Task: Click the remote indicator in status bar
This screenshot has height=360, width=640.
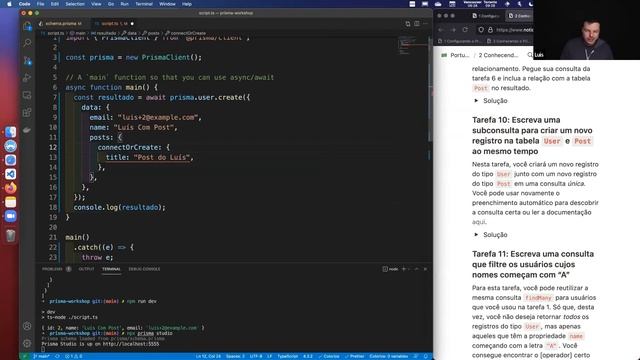Action: [24, 356]
